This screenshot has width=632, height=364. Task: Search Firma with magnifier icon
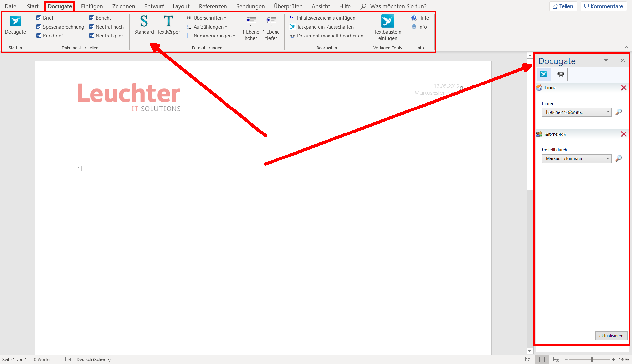tap(619, 112)
